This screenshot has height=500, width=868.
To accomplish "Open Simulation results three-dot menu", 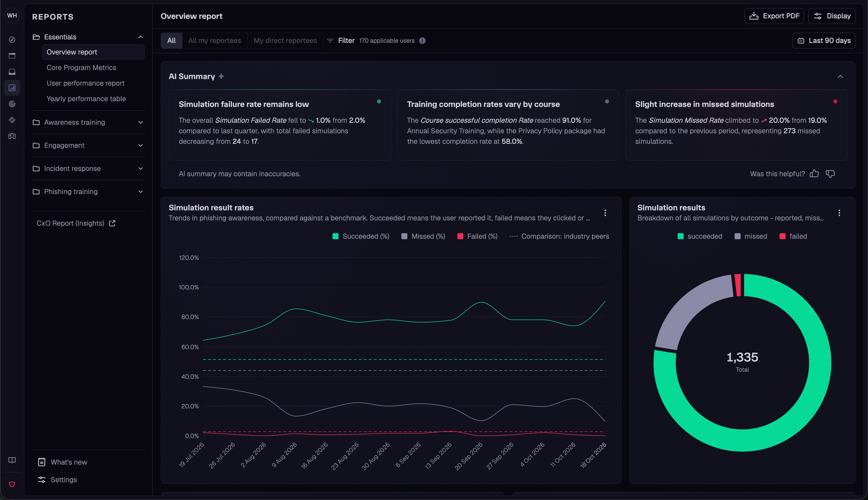I will pos(839,213).
